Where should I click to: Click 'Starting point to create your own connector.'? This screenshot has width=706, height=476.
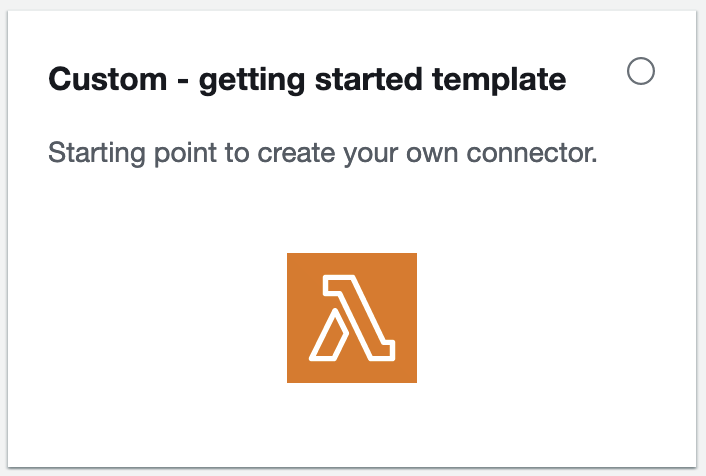(322, 154)
